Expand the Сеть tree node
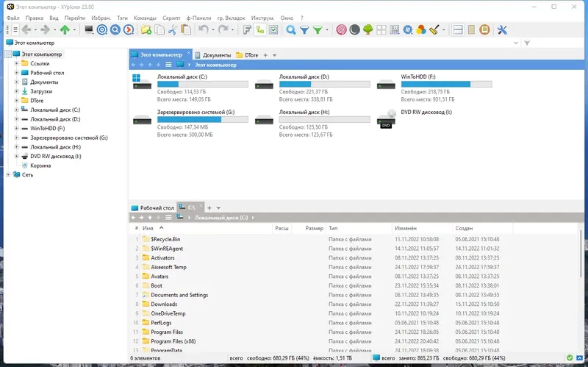 click(8, 174)
